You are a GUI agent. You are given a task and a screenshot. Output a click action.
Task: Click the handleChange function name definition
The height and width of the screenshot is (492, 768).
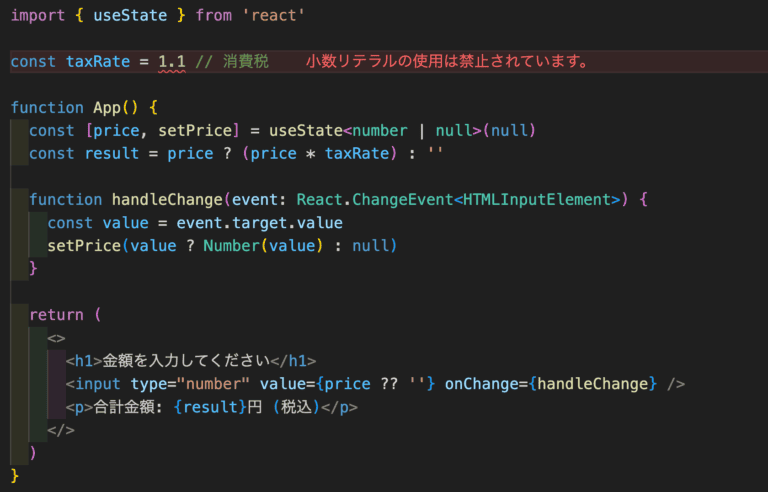[168, 199]
